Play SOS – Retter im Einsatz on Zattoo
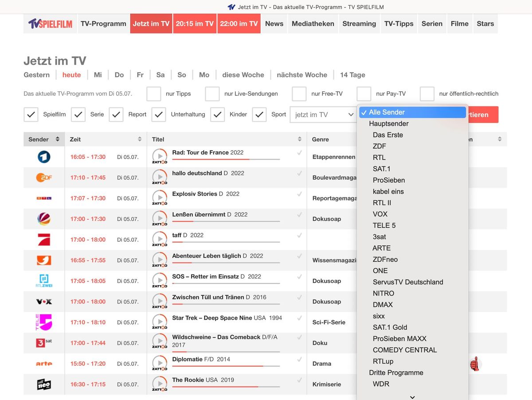The width and height of the screenshot is (532, 400). tap(160, 281)
